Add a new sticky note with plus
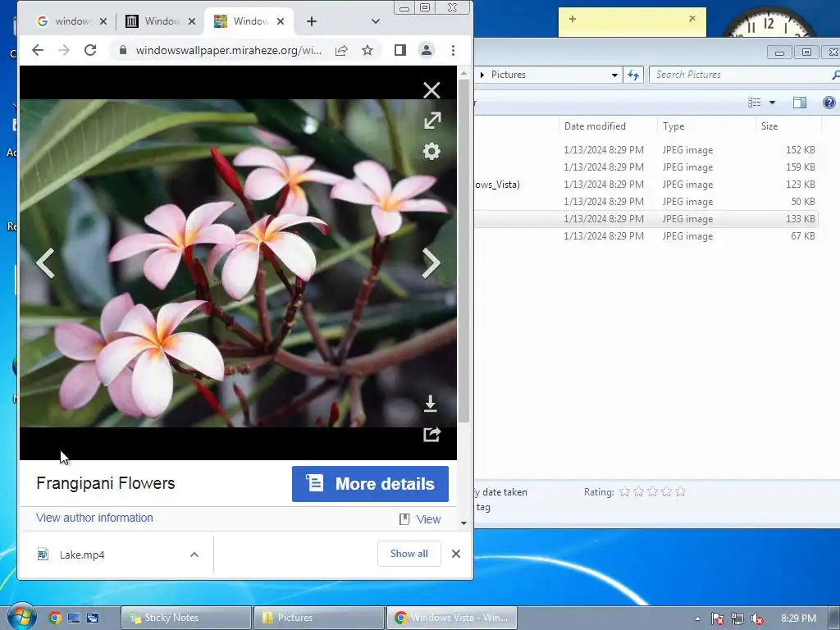This screenshot has width=840, height=630. (x=572, y=19)
